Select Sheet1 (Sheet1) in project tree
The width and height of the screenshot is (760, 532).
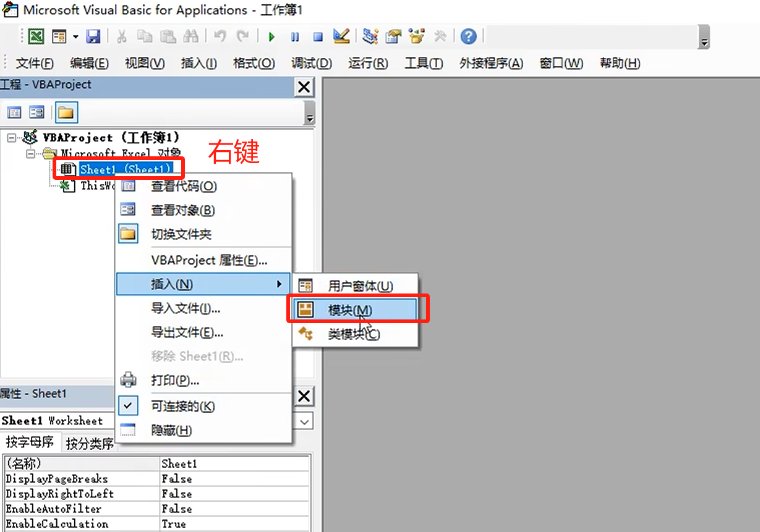point(125,169)
